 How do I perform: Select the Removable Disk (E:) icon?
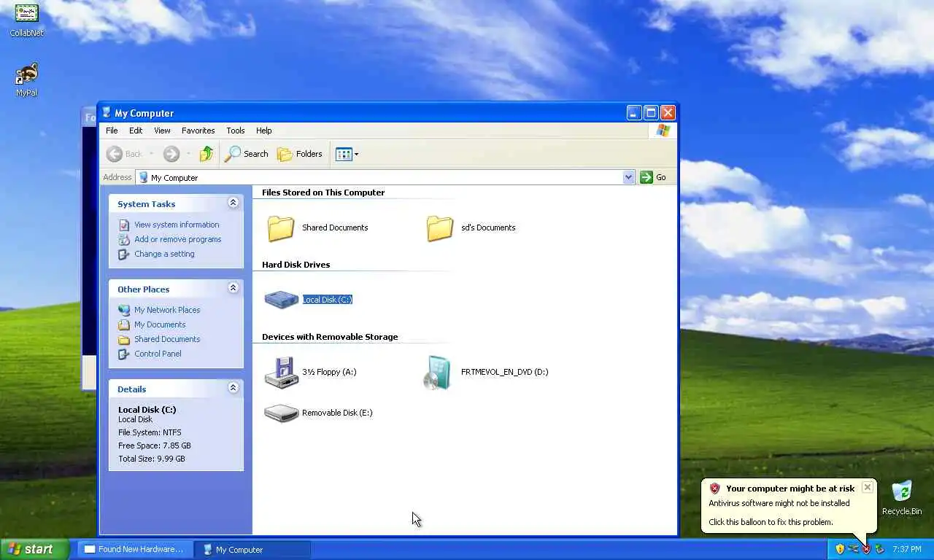tap(281, 413)
